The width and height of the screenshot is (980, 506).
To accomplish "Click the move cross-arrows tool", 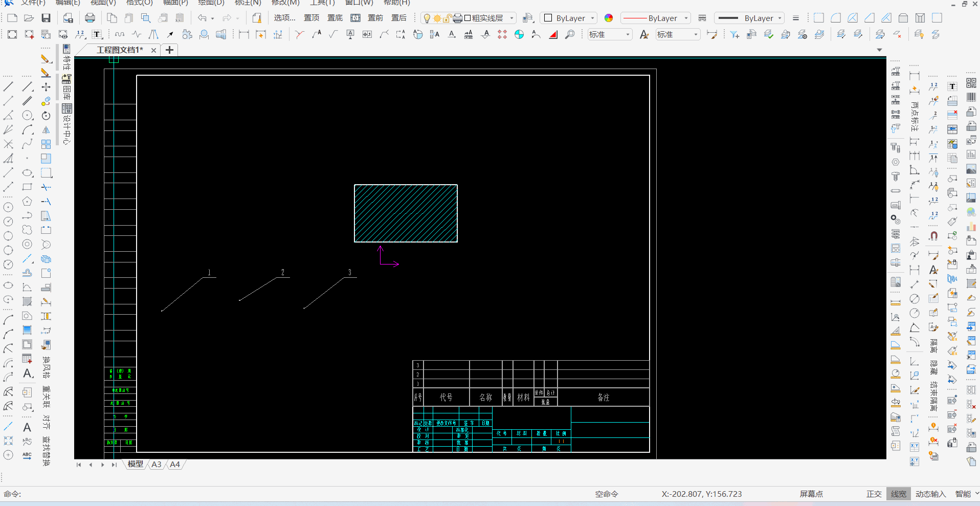I will (x=46, y=87).
